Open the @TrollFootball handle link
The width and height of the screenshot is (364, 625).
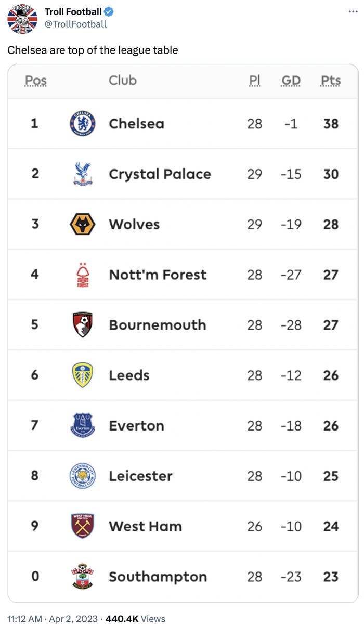tap(76, 24)
